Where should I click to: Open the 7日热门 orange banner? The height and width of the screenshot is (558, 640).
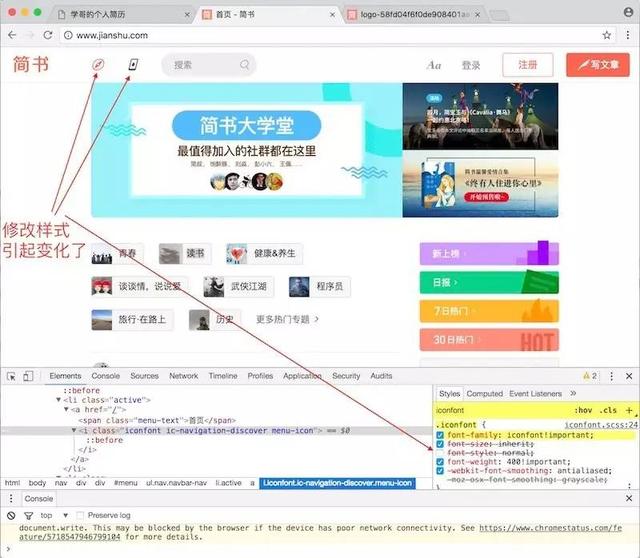(489, 311)
